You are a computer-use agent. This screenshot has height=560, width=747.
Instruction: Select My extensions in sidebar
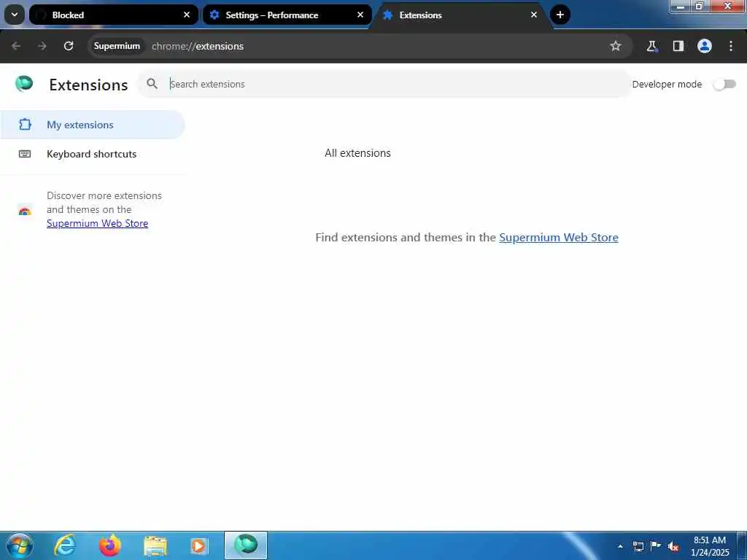(x=93, y=125)
